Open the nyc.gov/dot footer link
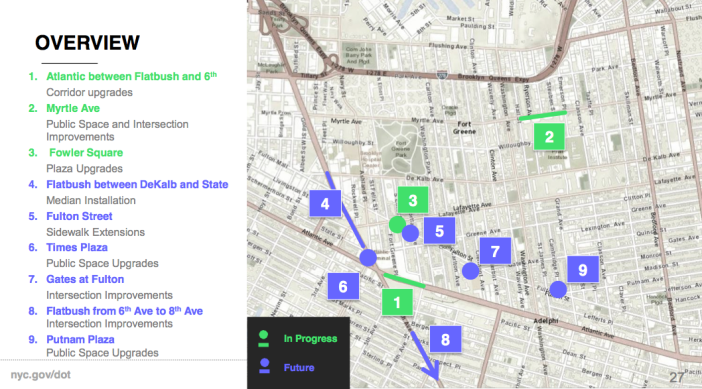This screenshot has width=702, height=389. 41,375
